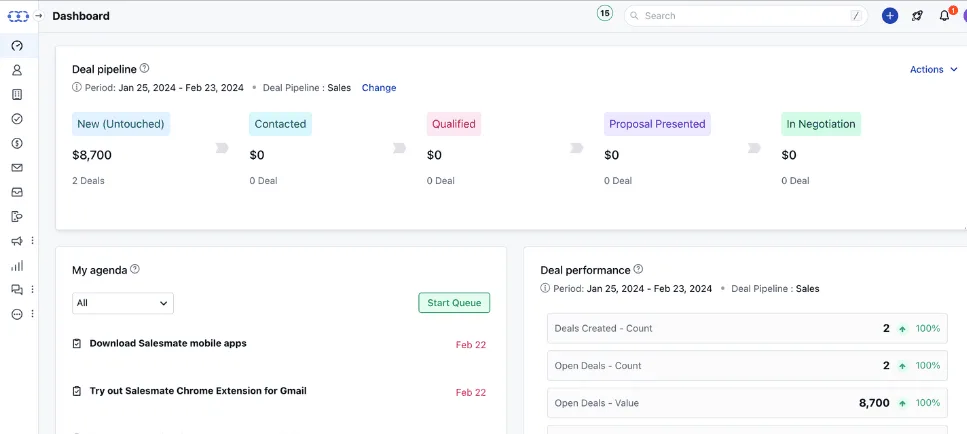Screen dimensions: 967x434
Task: Open the All filter dropdown in My agenda
Action: point(123,303)
